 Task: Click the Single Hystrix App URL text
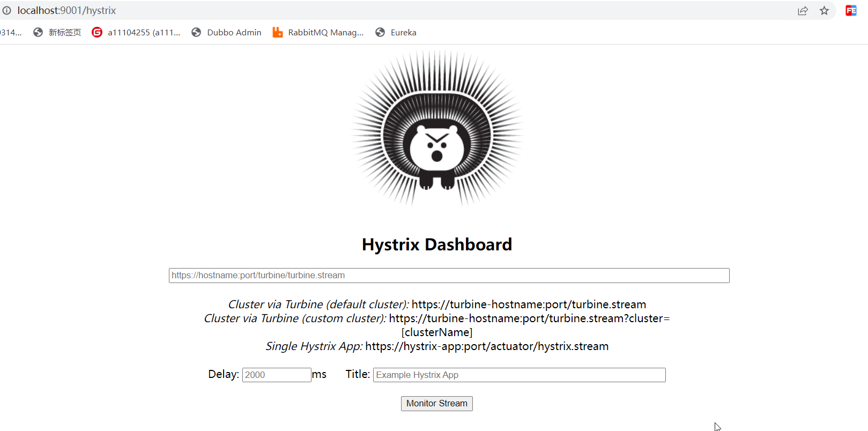(487, 346)
